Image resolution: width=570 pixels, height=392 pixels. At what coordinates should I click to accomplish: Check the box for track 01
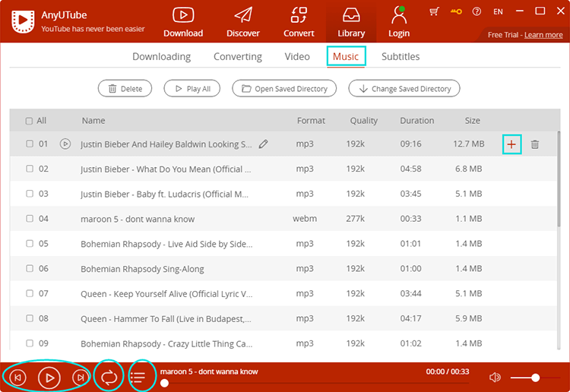[30, 144]
